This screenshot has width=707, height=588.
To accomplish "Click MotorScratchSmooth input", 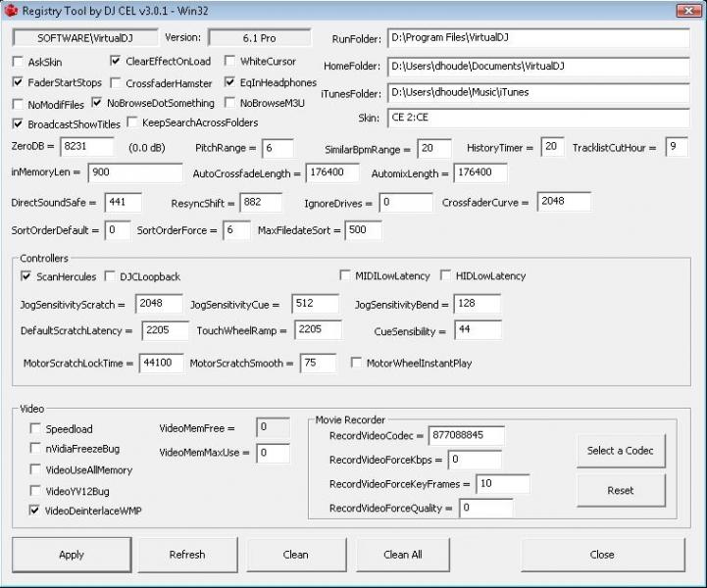I will click(x=319, y=364).
